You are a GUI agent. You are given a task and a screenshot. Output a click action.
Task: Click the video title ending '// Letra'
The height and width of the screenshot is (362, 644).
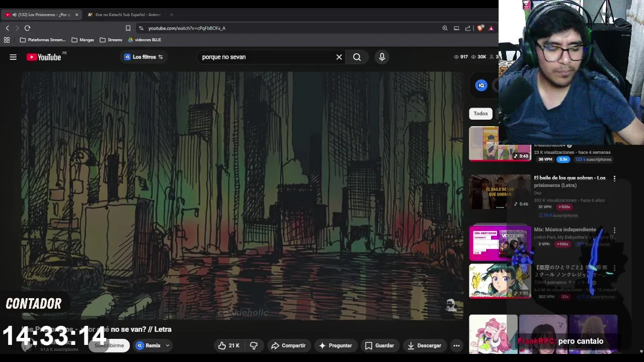tap(97, 329)
